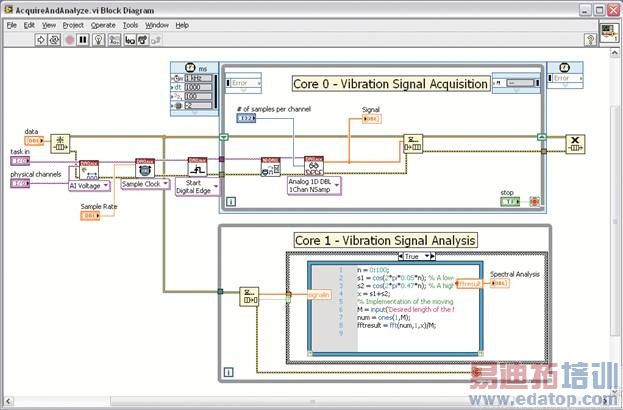The height and width of the screenshot is (410, 623).
Task: Select Core 0 Vibration Signal Acquisition label
Action: [x=391, y=84]
